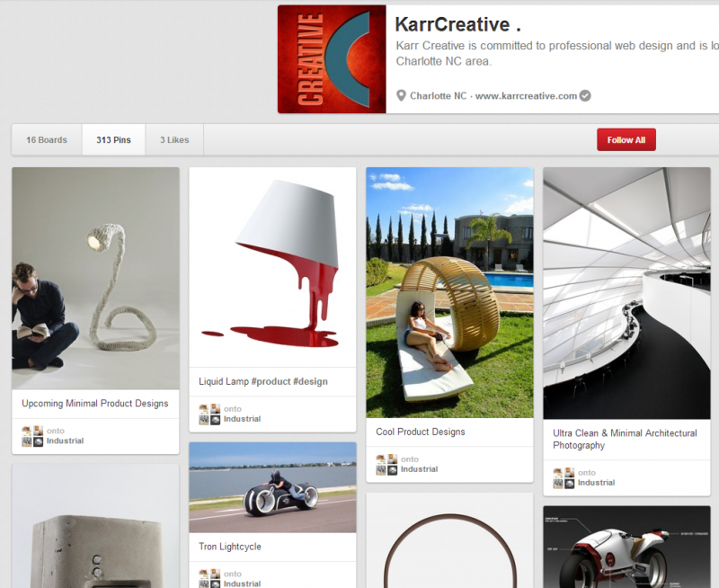Click the mini board icon under Cool Product Designs
This screenshot has width=719, height=588.
[386, 463]
